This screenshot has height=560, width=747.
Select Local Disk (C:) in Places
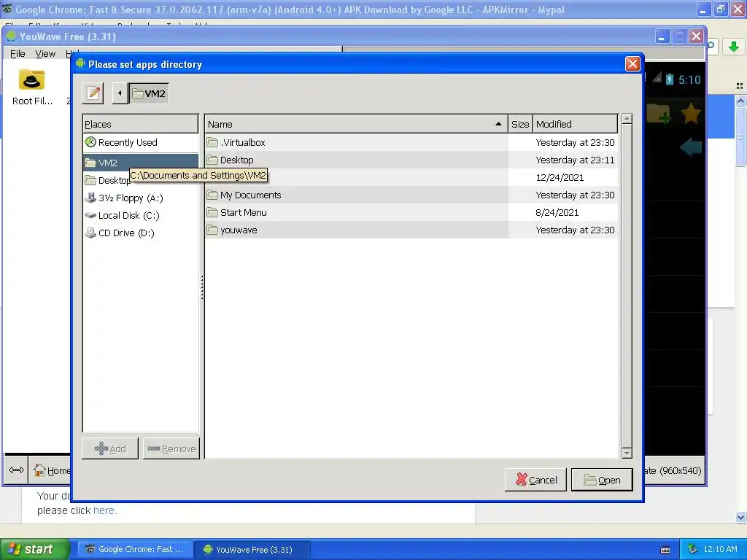coord(141,216)
